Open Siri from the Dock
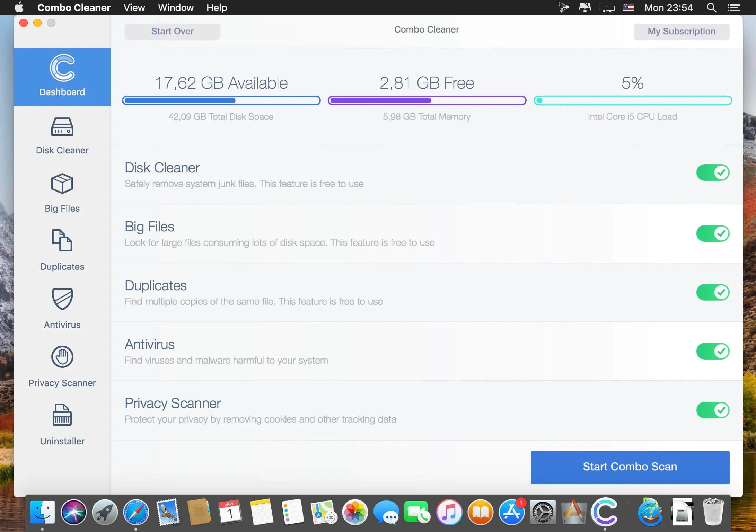 click(74, 512)
